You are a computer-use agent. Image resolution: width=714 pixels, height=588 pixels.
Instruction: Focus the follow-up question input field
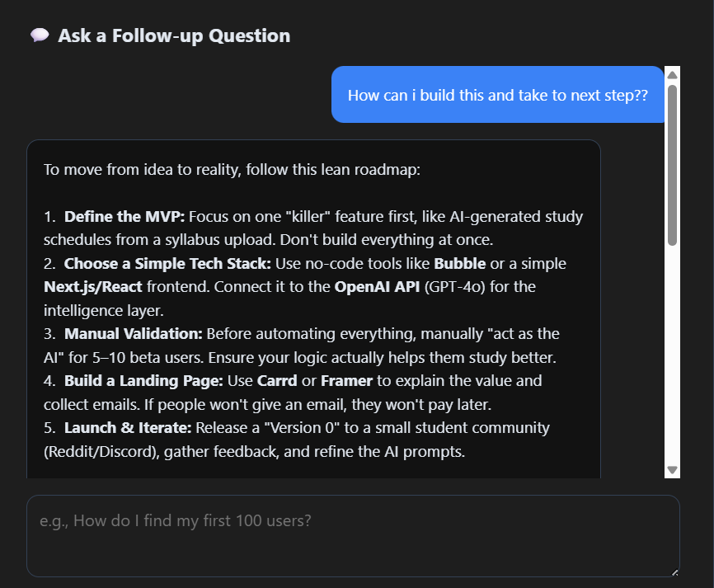click(353, 535)
